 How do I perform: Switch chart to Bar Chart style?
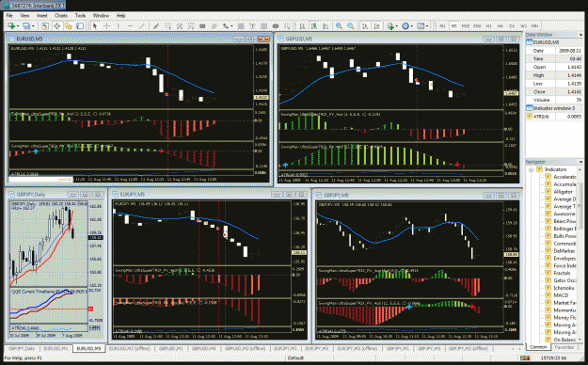coord(302,26)
